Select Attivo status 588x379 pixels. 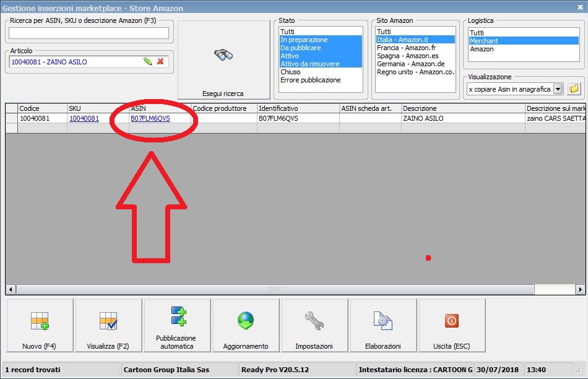tap(321, 56)
